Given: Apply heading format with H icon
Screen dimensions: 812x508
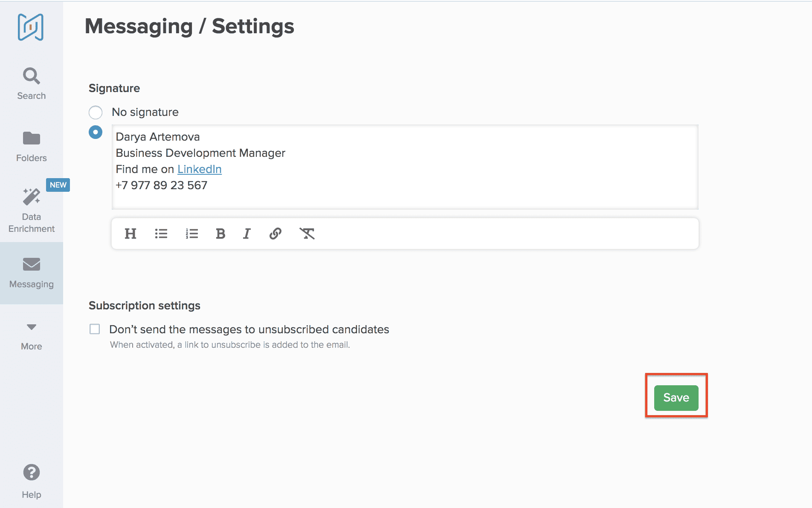Looking at the screenshot, I should (x=130, y=234).
